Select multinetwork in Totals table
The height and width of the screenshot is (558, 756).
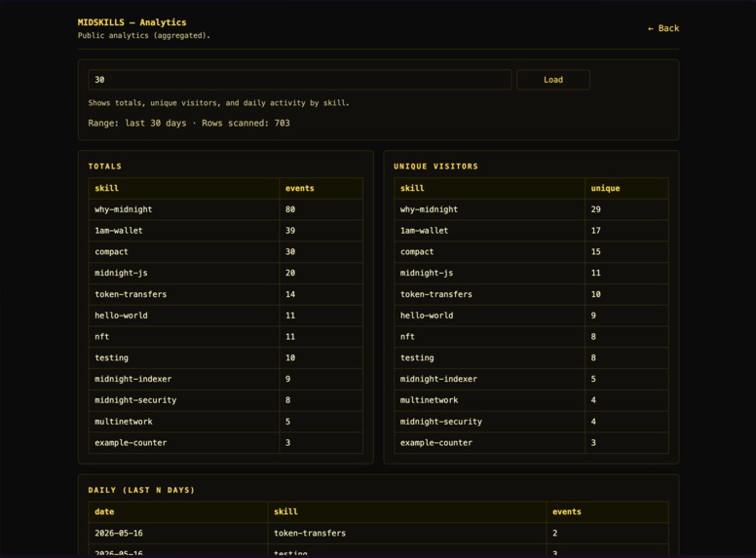point(124,422)
